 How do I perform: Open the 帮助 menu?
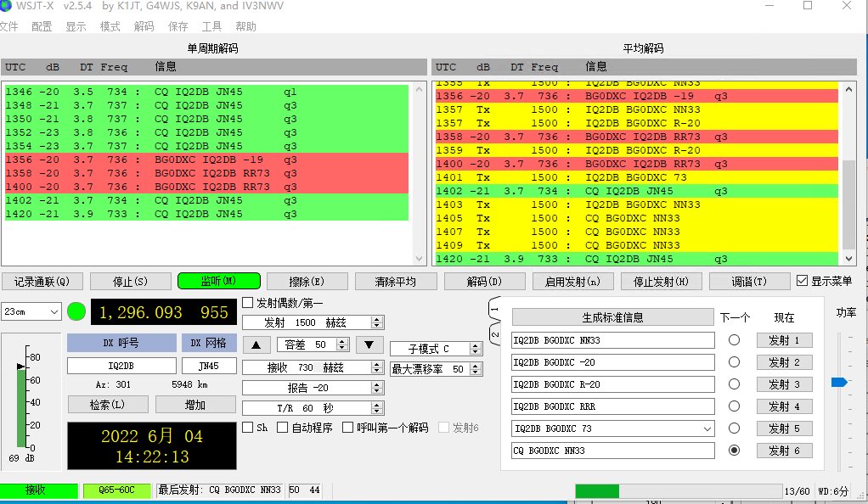pos(245,26)
